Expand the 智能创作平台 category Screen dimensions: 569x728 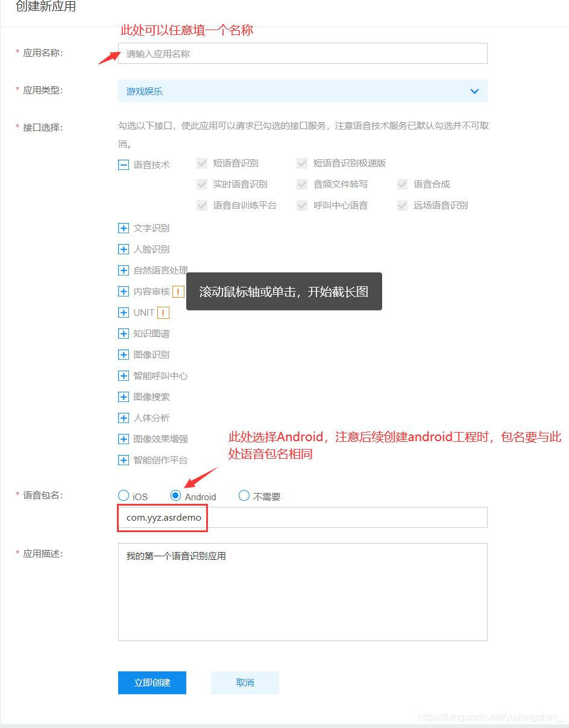point(124,460)
